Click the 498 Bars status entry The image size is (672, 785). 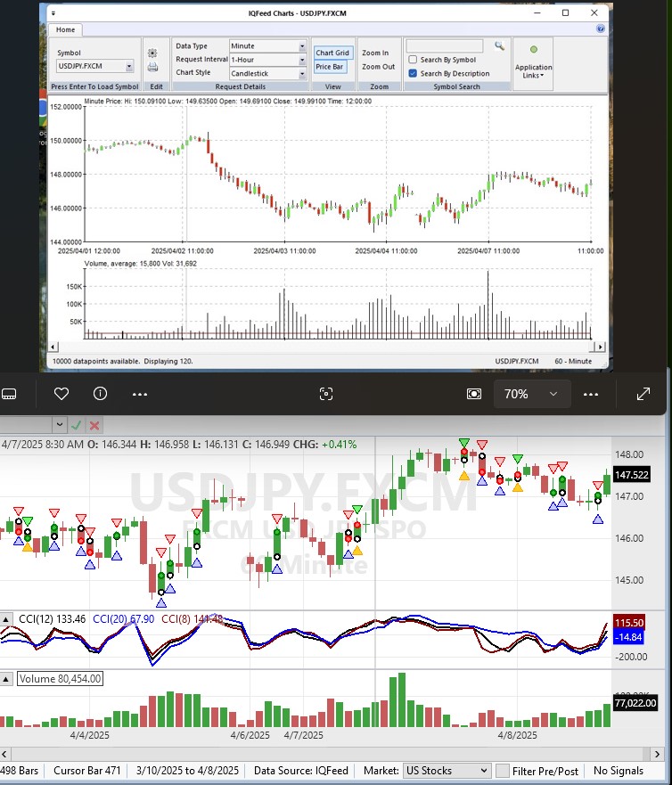pyautogui.click(x=20, y=771)
